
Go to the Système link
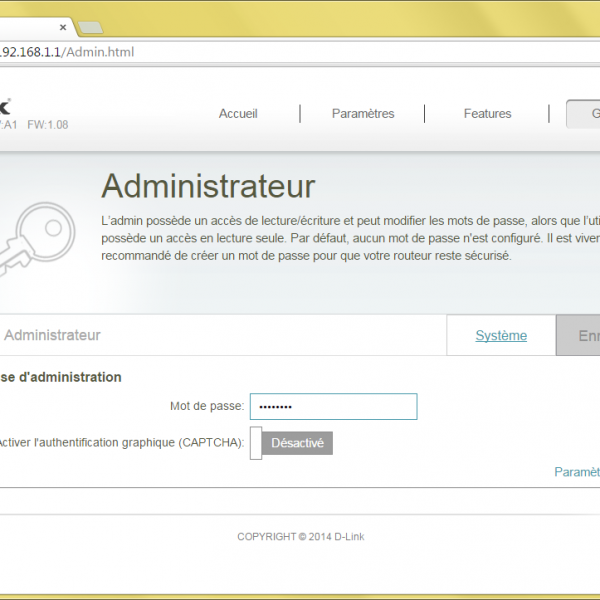pos(501,336)
